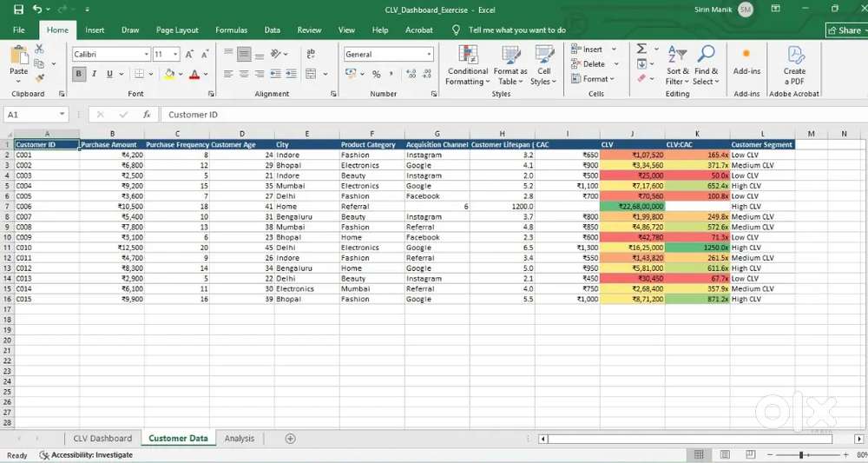Screen dimensions: 868x463
Task: Click the Copy icon in Clipboard group
Action: tap(39, 63)
